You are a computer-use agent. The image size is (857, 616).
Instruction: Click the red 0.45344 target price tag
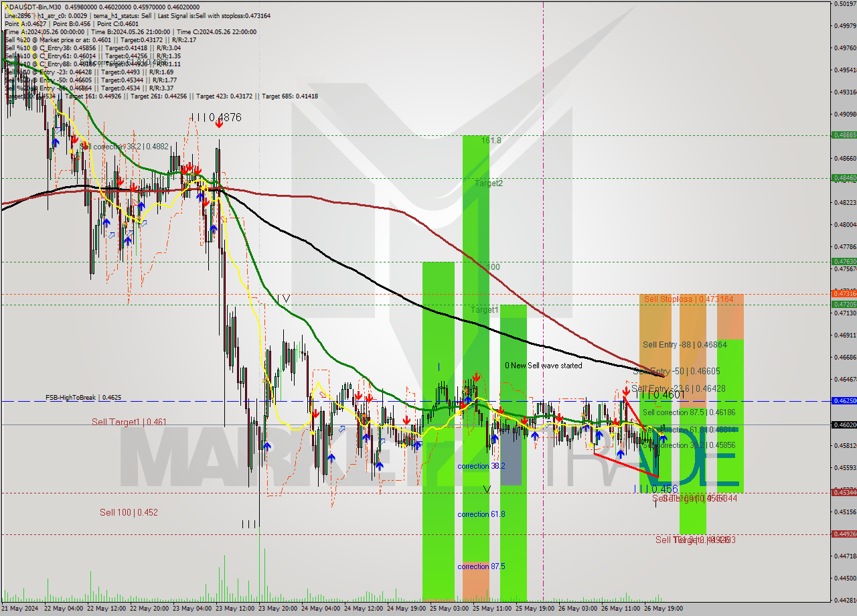click(844, 493)
